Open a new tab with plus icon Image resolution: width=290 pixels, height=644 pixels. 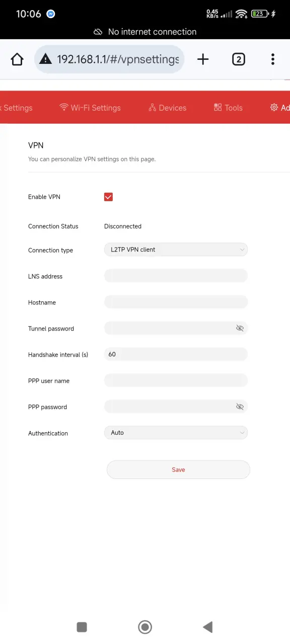pos(203,59)
